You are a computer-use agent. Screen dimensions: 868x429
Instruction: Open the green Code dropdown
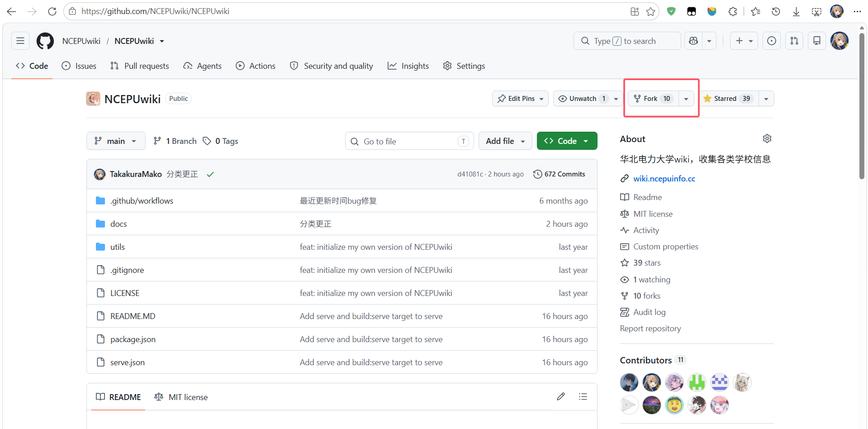coord(567,141)
